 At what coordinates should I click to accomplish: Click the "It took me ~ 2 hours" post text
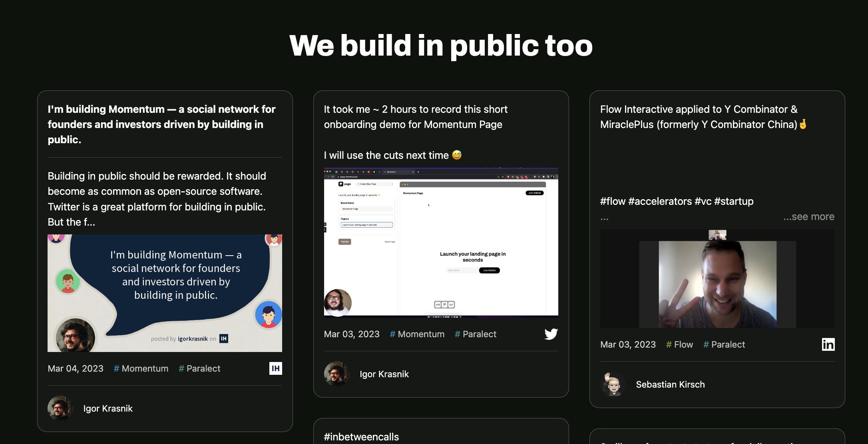416,117
